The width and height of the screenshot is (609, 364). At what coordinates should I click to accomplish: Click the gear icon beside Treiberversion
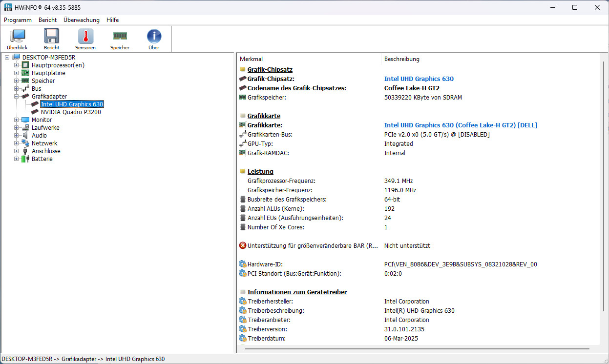coord(243,329)
